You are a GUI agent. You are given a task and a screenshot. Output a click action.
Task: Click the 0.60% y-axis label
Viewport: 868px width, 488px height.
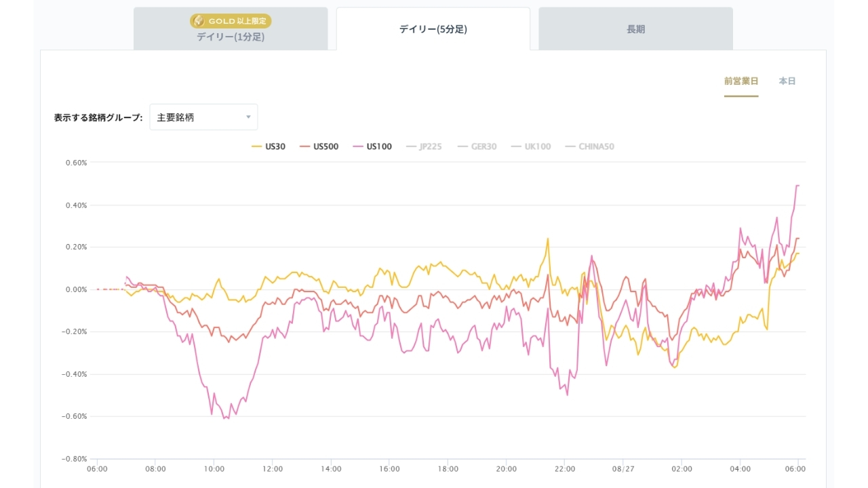pyautogui.click(x=77, y=163)
